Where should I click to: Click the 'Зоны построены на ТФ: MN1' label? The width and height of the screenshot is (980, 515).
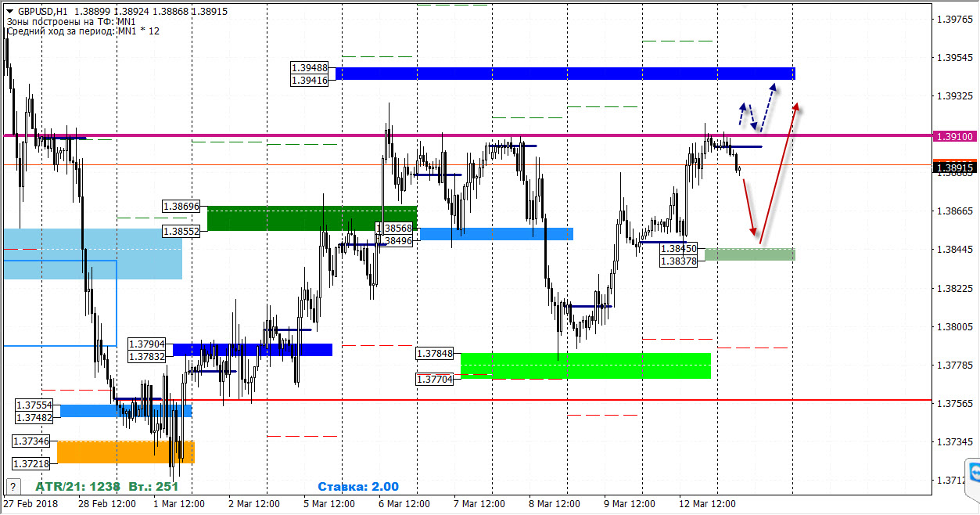click(x=70, y=22)
